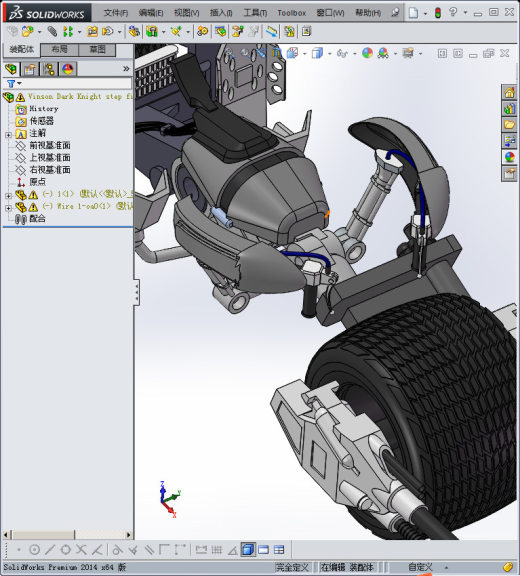
Task: Expand the 注解 tree node
Action: tap(8, 135)
